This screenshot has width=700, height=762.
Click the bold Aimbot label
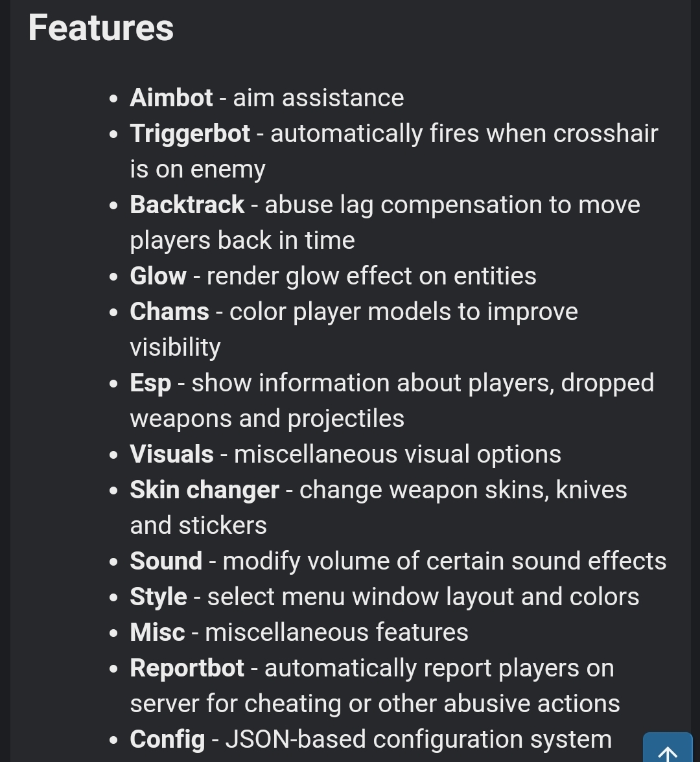pyautogui.click(x=171, y=98)
